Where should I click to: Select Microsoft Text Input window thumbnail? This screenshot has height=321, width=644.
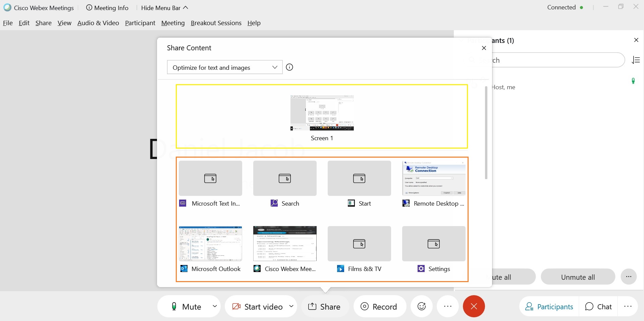tap(210, 178)
